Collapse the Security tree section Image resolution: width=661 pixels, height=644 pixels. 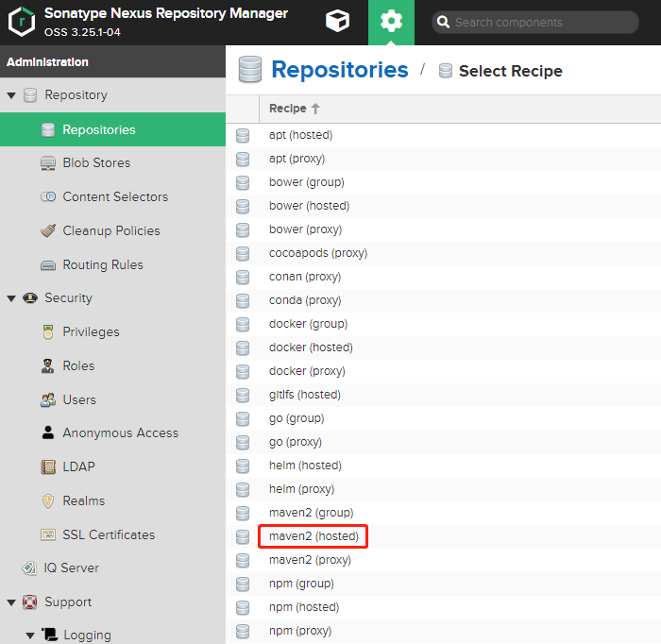coord(11,298)
